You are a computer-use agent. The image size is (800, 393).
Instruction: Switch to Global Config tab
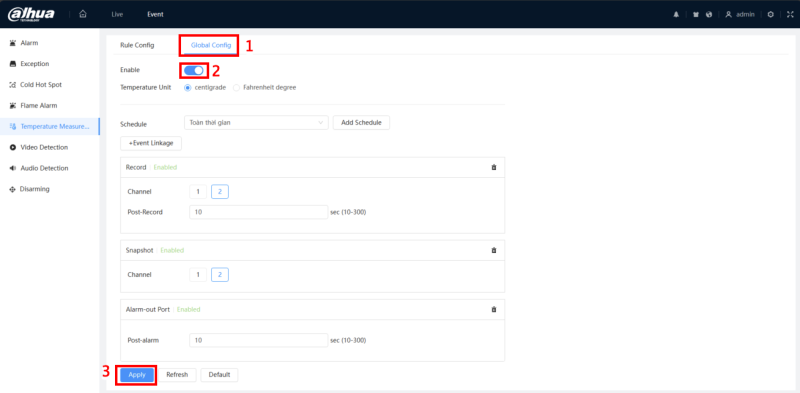pos(211,45)
